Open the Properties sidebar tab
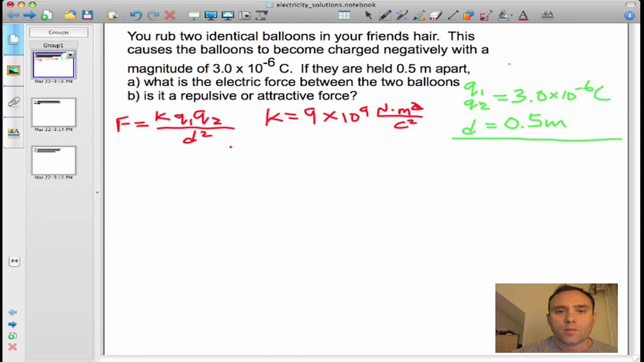644x362 pixels. [x=14, y=133]
